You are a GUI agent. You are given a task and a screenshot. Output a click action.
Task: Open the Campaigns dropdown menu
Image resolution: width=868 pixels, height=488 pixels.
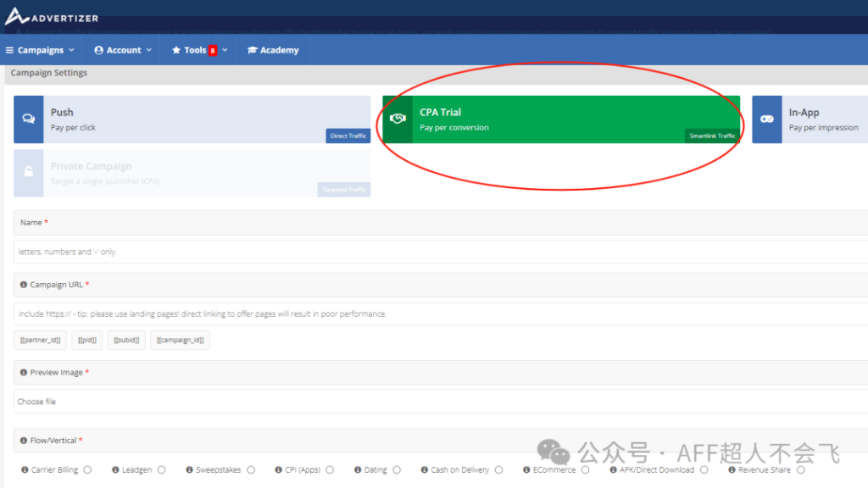41,50
